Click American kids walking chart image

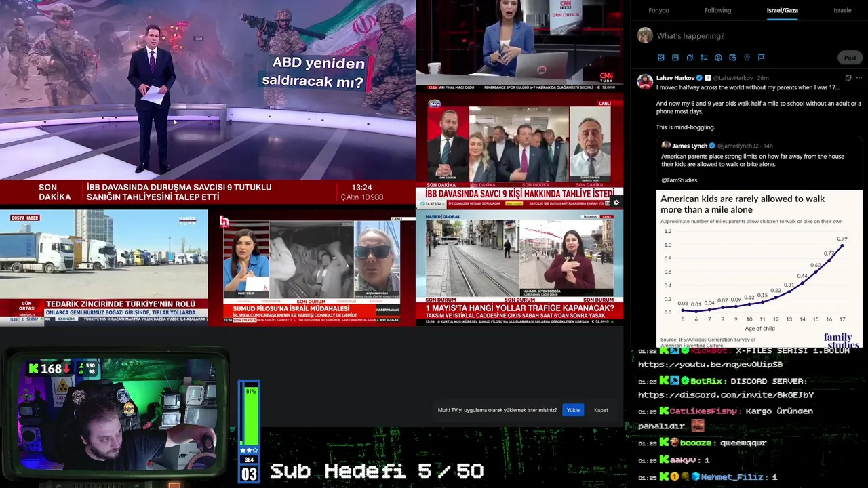(x=759, y=269)
